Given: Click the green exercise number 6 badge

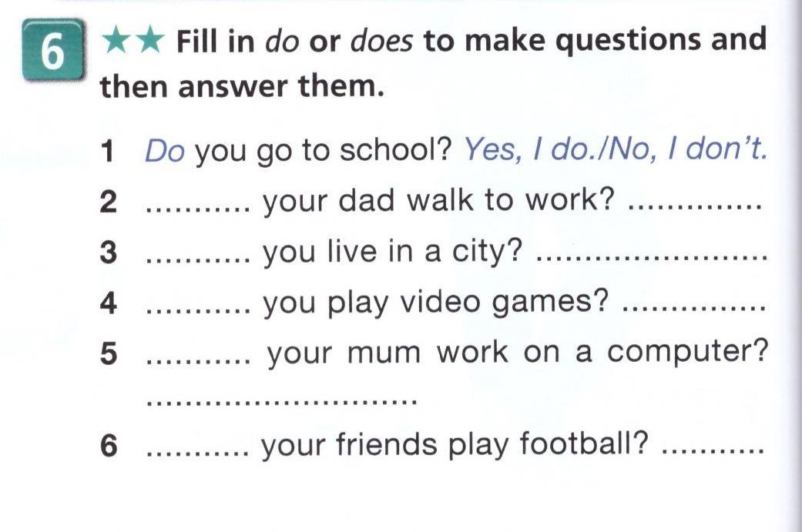Looking at the screenshot, I should point(51,52).
